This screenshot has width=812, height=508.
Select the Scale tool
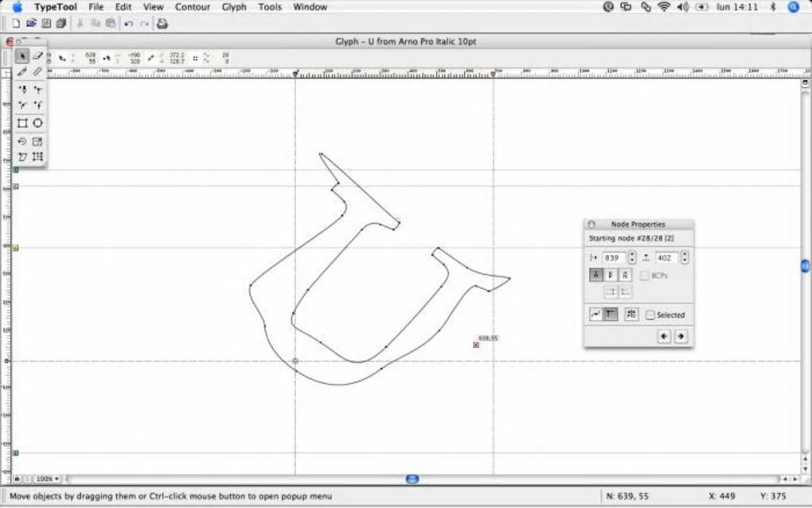(37, 142)
